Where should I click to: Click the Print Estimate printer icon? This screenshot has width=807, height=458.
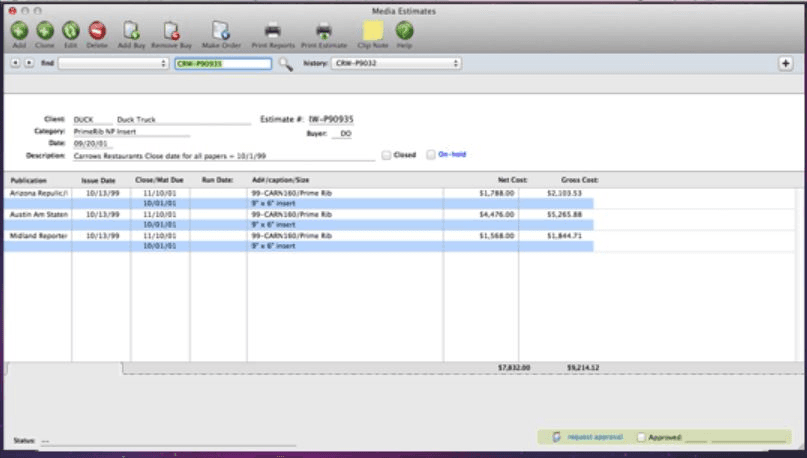(x=324, y=32)
